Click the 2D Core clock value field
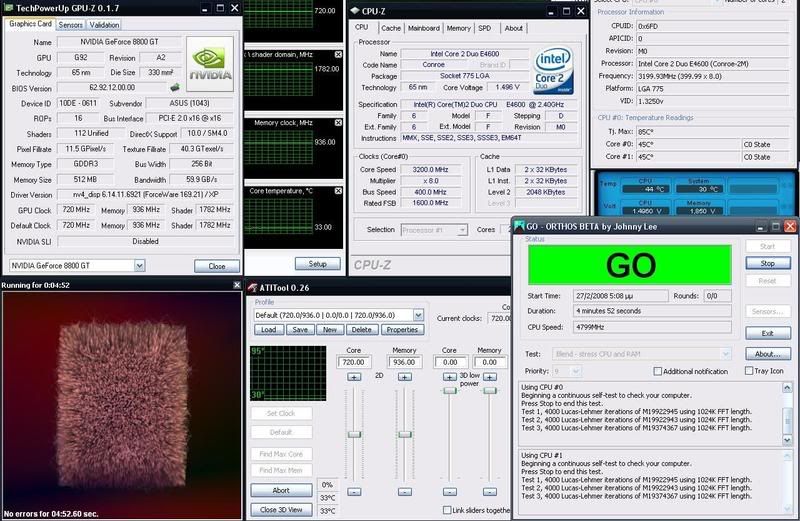This screenshot has width=800, height=521. click(354, 362)
